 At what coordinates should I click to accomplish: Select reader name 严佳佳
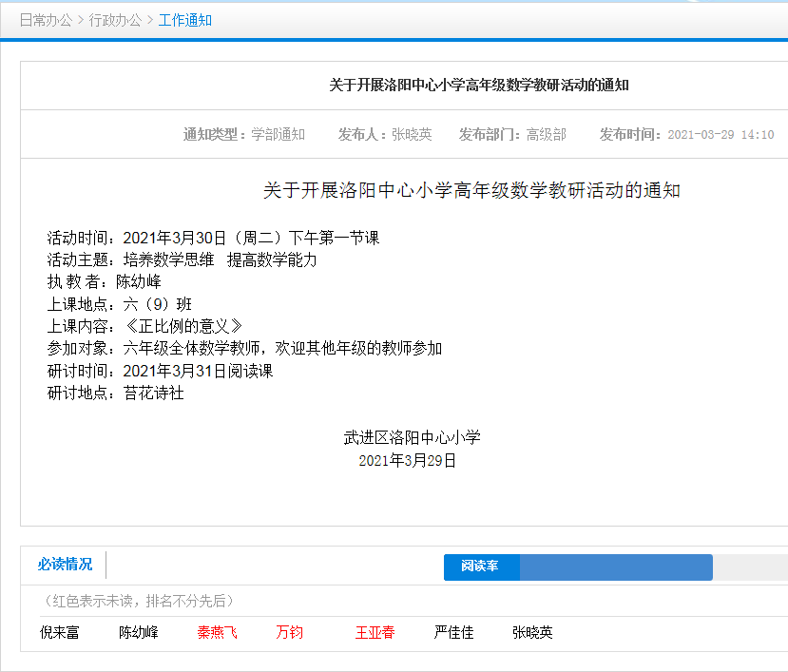453,632
